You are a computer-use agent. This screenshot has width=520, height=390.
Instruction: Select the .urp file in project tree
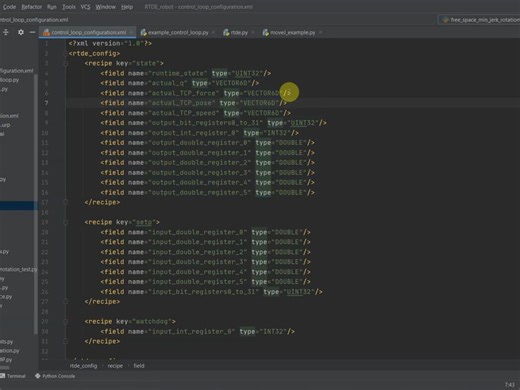(5, 125)
